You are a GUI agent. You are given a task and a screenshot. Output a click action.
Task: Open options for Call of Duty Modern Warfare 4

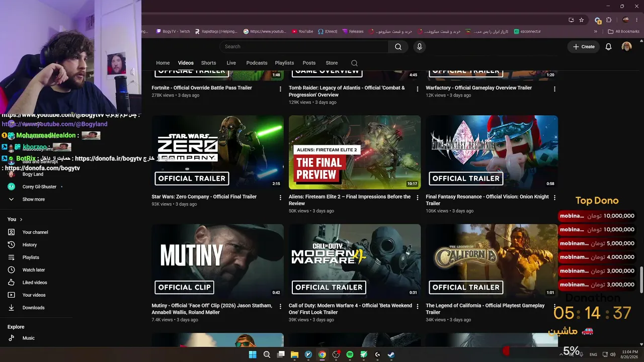417,307
